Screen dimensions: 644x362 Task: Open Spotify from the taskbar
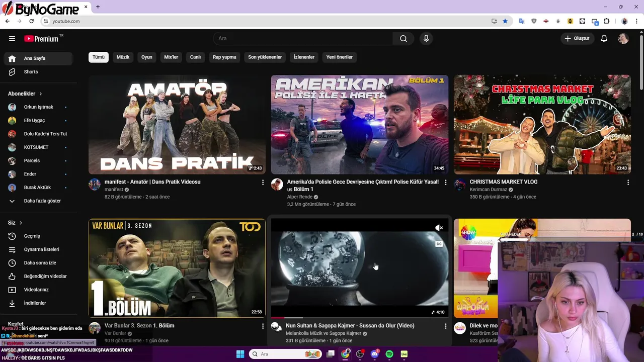(389, 354)
